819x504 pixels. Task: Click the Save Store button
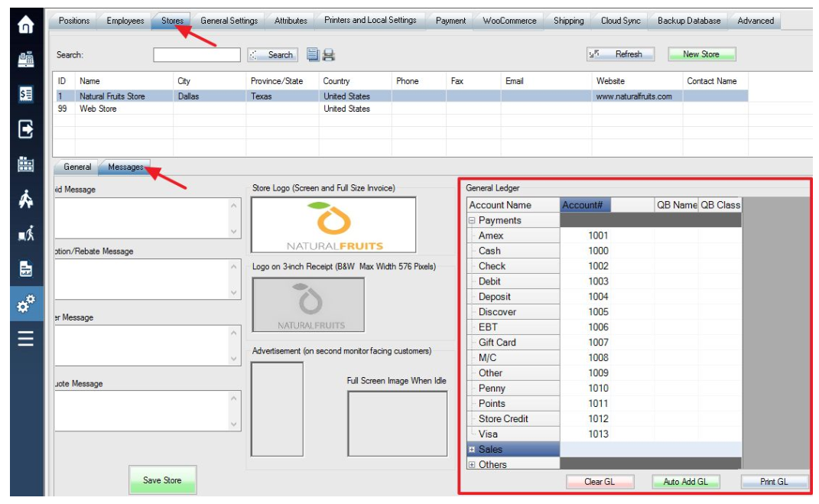tap(162, 480)
